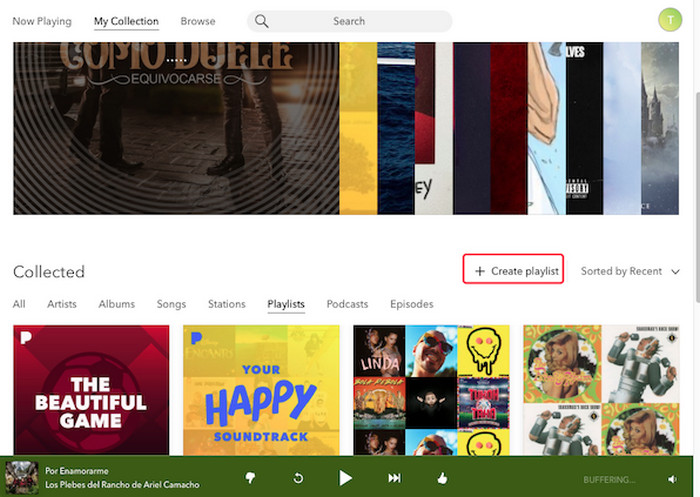
Task: Open The Beautiful Game playlist
Action: coord(91,390)
